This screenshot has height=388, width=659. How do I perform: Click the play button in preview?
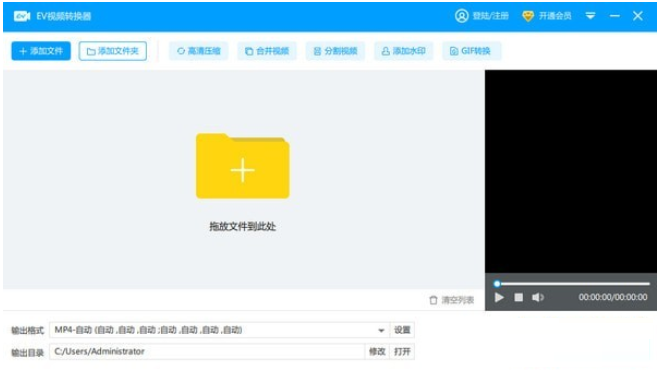pyautogui.click(x=499, y=298)
